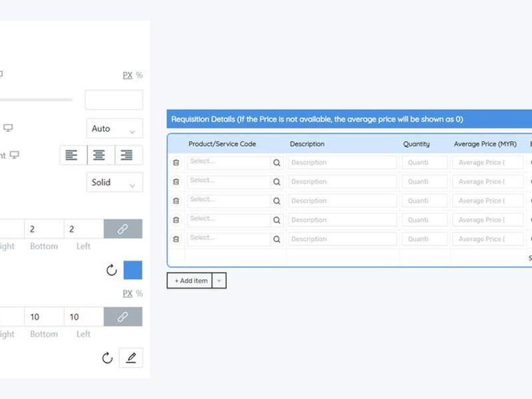532x399 pixels.
Task: Open the Solid border style dropdown
Action: point(114,182)
